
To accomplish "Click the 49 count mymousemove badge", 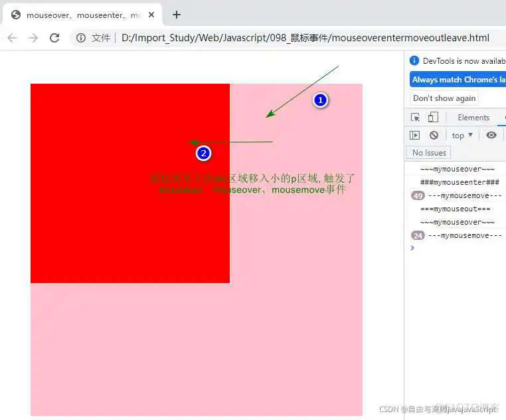I will [418, 195].
